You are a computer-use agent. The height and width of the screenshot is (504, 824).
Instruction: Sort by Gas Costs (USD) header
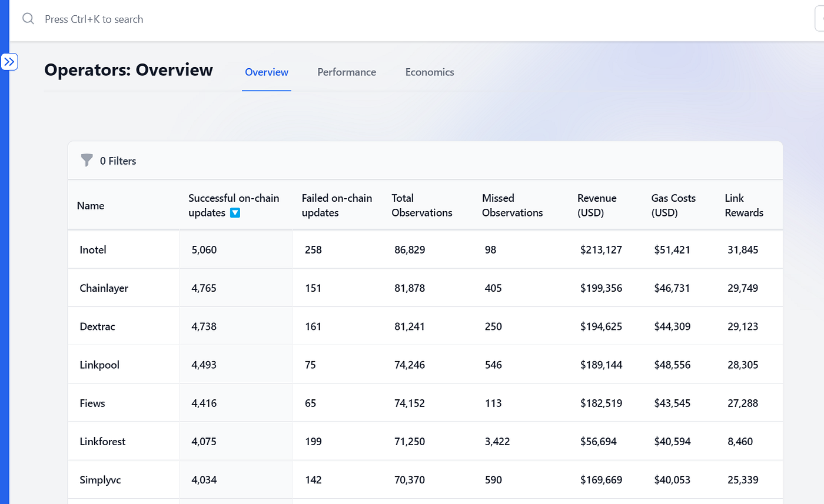(673, 205)
